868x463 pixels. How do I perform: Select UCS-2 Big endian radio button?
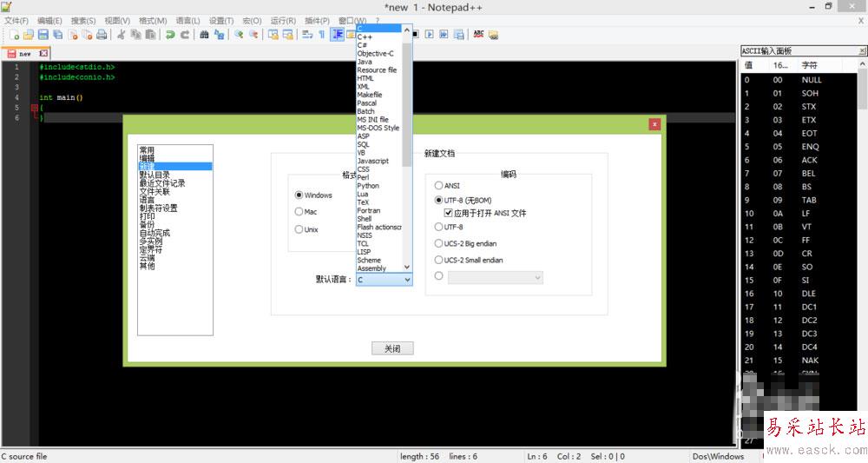coord(438,243)
